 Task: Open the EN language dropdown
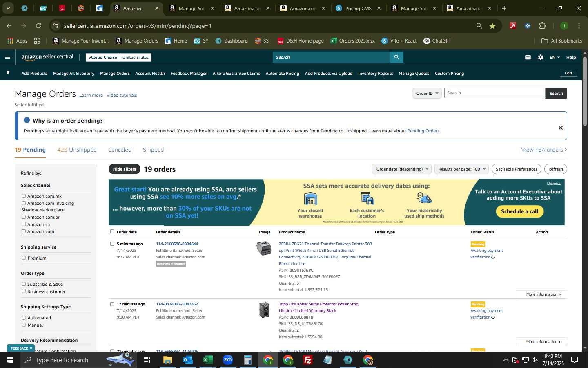click(x=555, y=57)
